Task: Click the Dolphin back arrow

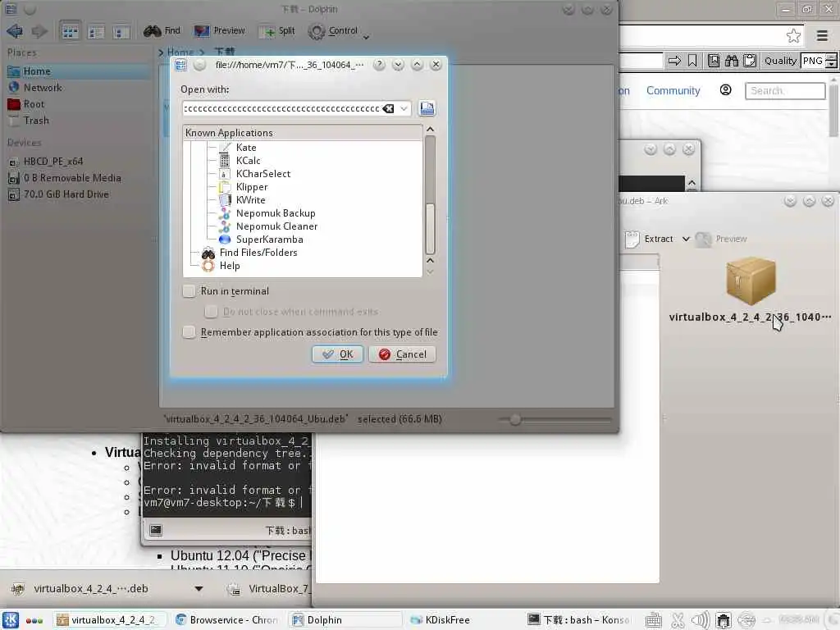Action: tap(15, 31)
